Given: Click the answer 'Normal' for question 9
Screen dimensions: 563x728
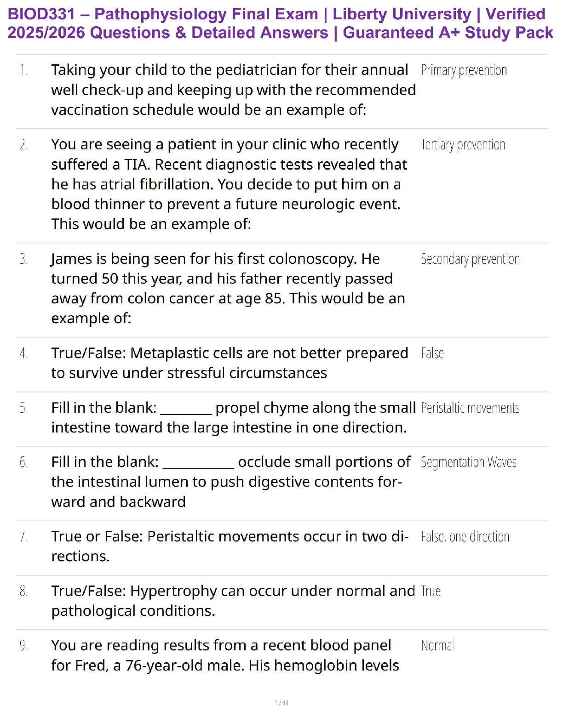Looking at the screenshot, I should [x=437, y=646].
